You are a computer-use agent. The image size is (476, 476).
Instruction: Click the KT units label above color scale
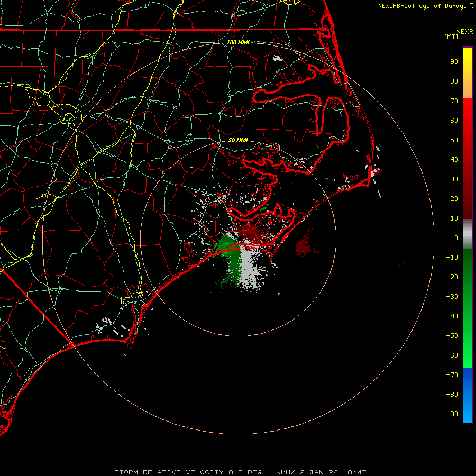(452, 36)
